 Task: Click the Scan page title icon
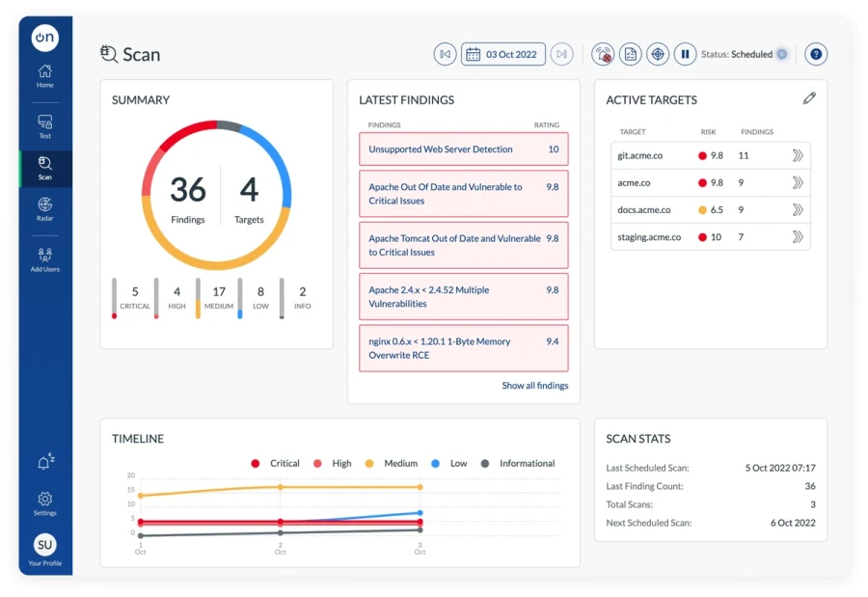pos(108,54)
